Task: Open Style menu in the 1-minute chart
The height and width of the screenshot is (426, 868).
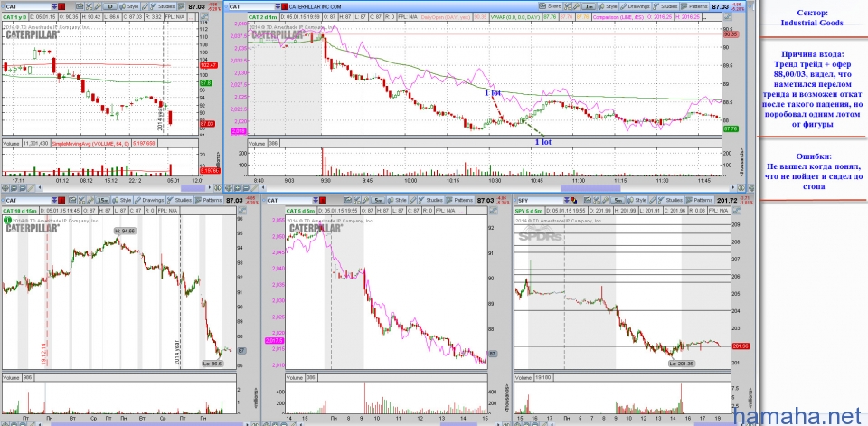Action: click(609, 6)
